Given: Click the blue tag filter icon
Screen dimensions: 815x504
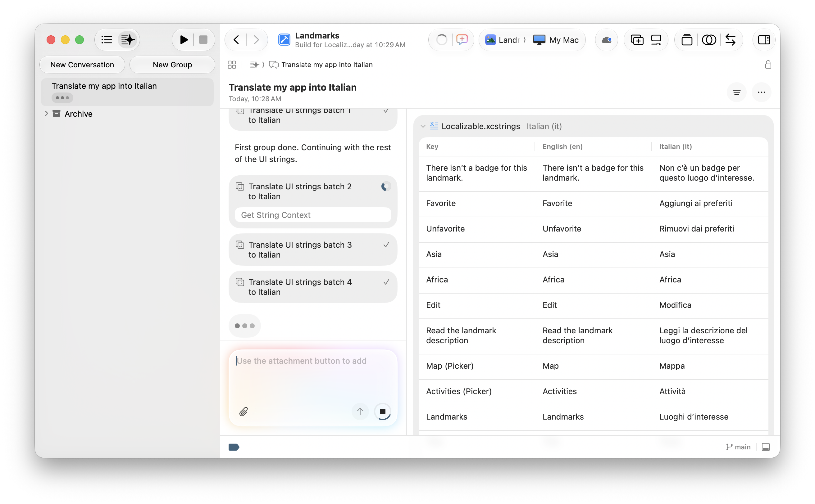Looking at the screenshot, I should coord(234,447).
